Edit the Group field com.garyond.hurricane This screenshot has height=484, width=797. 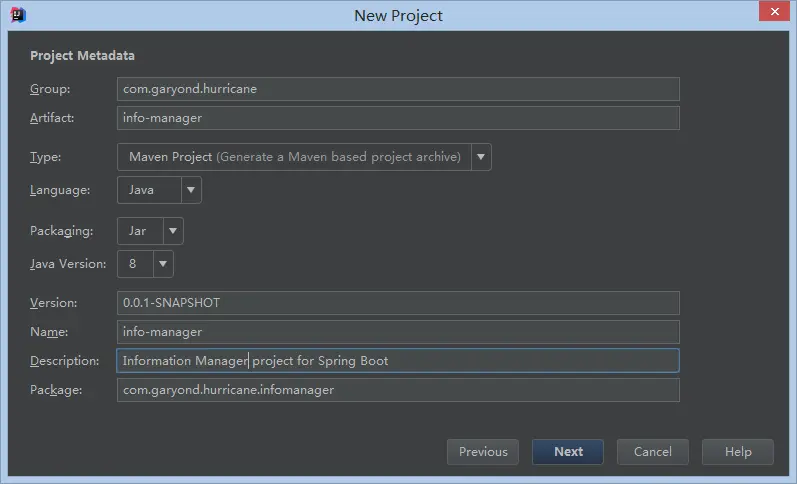(398, 89)
